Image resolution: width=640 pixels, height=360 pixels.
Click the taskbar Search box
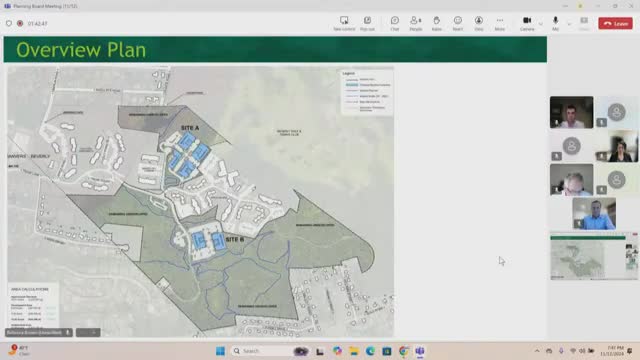(271, 351)
